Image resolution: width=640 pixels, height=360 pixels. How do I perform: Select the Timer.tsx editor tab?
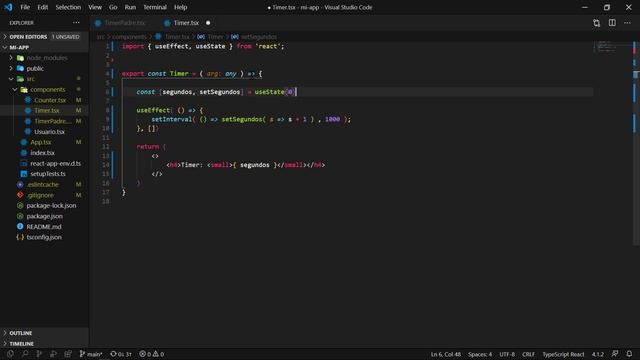[x=186, y=23]
